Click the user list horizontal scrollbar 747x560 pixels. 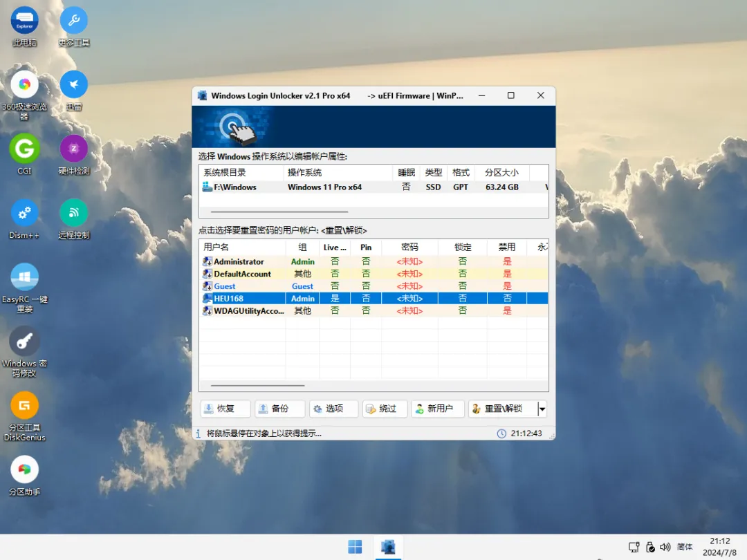tap(258, 386)
